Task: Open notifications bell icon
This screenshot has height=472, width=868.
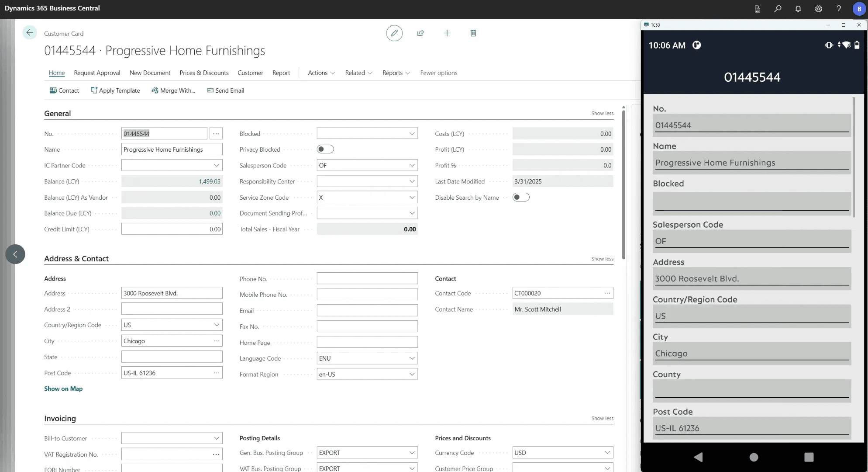Action: click(x=798, y=9)
